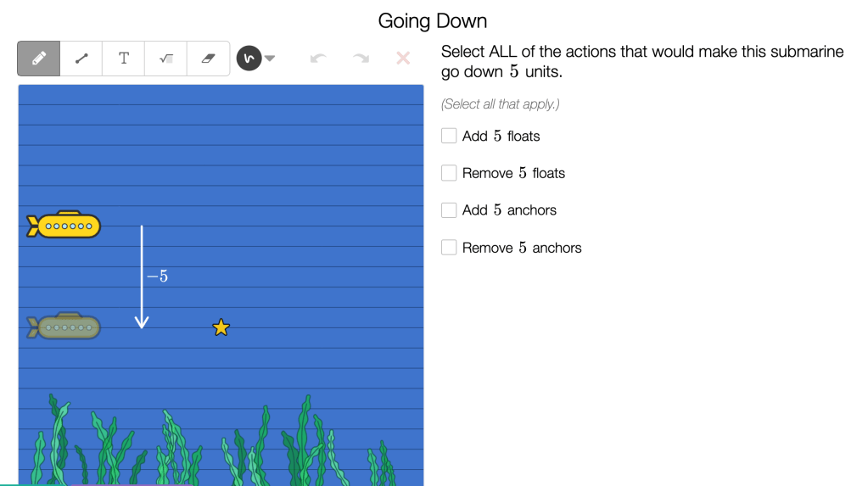Click the Going Down title
Image resolution: width=868 pixels, height=486 pixels.
[x=433, y=21]
